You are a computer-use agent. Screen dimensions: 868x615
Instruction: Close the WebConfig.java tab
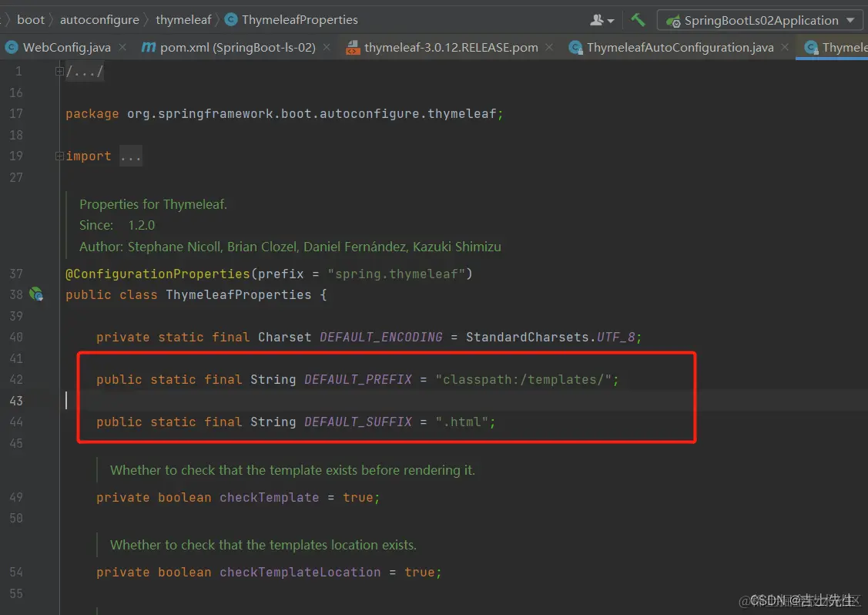click(122, 48)
